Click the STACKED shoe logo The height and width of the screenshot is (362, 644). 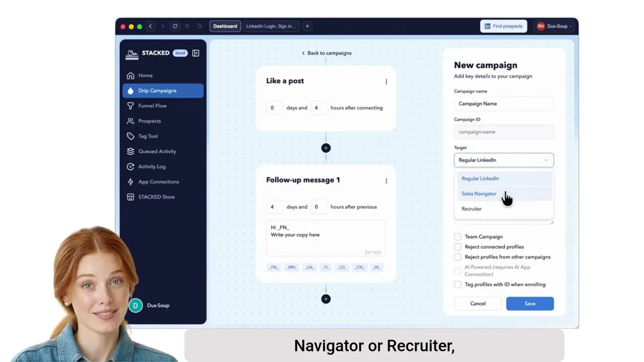[132, 54]
